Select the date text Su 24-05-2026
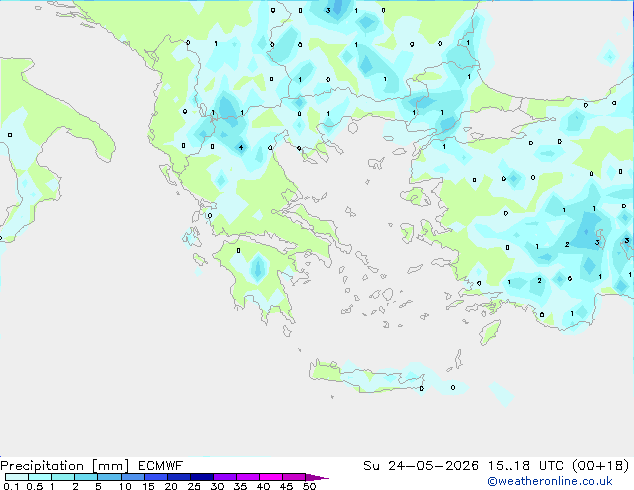 (x=421, y=466)
